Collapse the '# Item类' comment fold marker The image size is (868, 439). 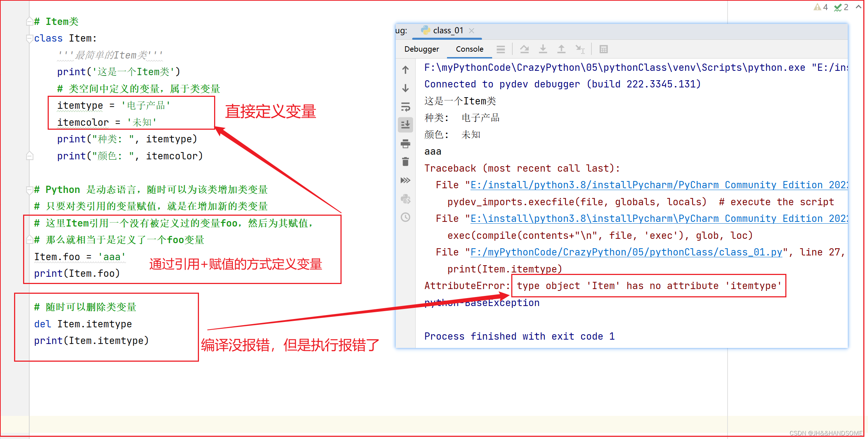pos(30,22)
